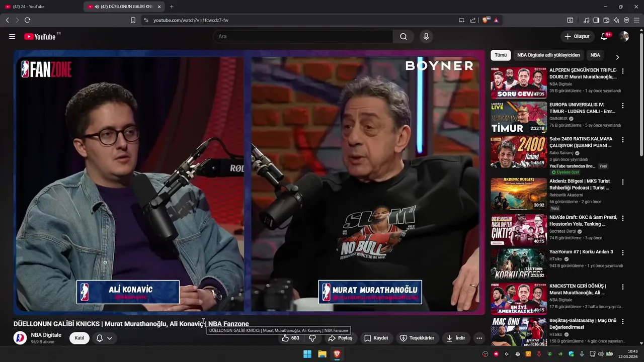Open the Windows Start menu

pos(307,354)
